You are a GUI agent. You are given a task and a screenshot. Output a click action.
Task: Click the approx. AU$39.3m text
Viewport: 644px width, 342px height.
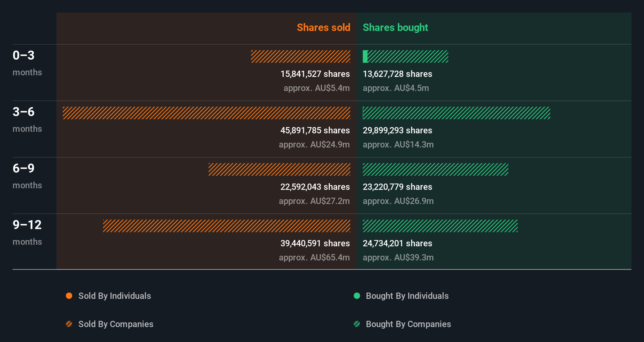click(x=398, y=257)
